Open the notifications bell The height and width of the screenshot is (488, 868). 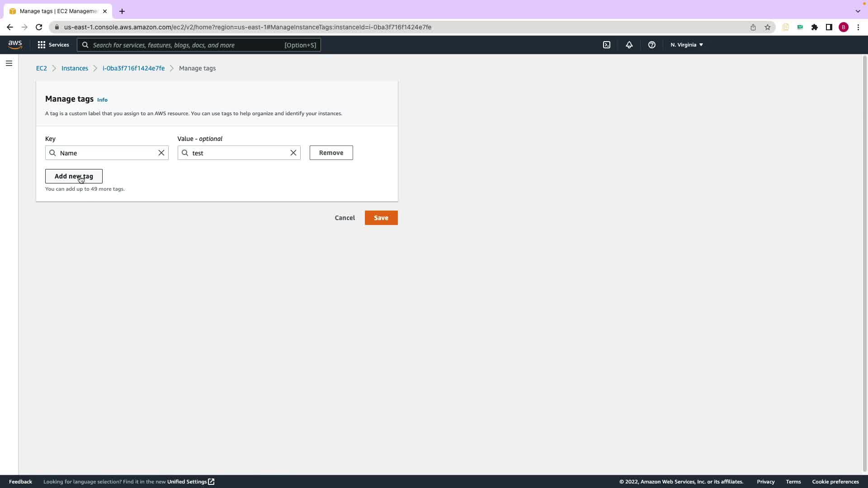coord(629,45)
